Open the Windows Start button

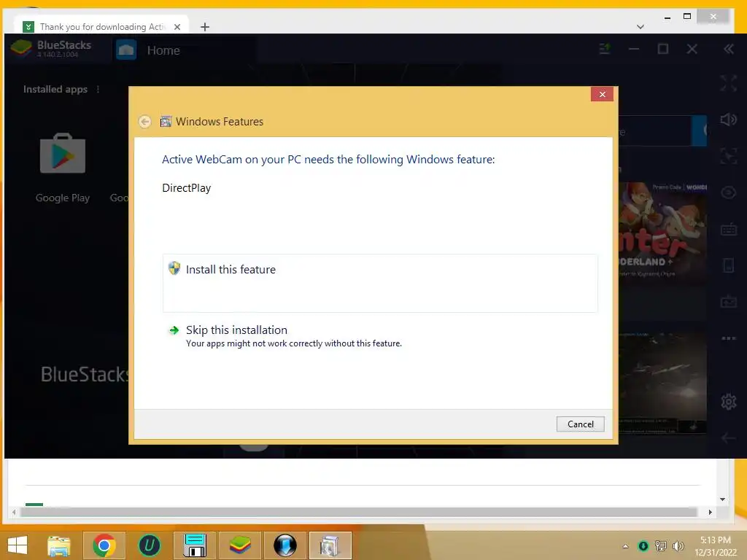[x=18, y=545]
